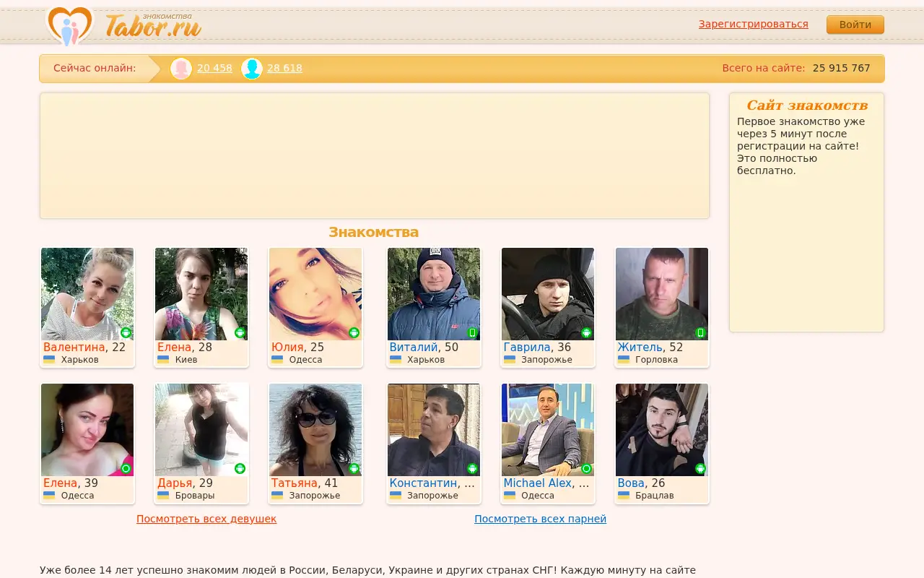Open the 20 458 women online link
The image size is (924, 578).
(x=214, y=68)
